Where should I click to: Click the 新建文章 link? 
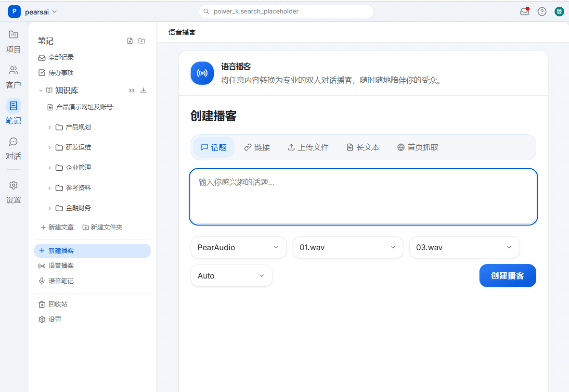pyautogui.click(x=57, y=227)
